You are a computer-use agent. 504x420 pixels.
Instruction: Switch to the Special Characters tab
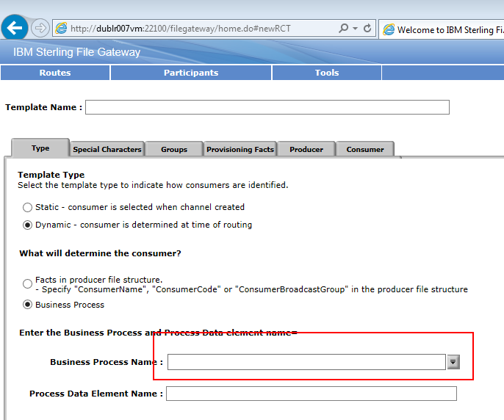[x=107, y=149]
